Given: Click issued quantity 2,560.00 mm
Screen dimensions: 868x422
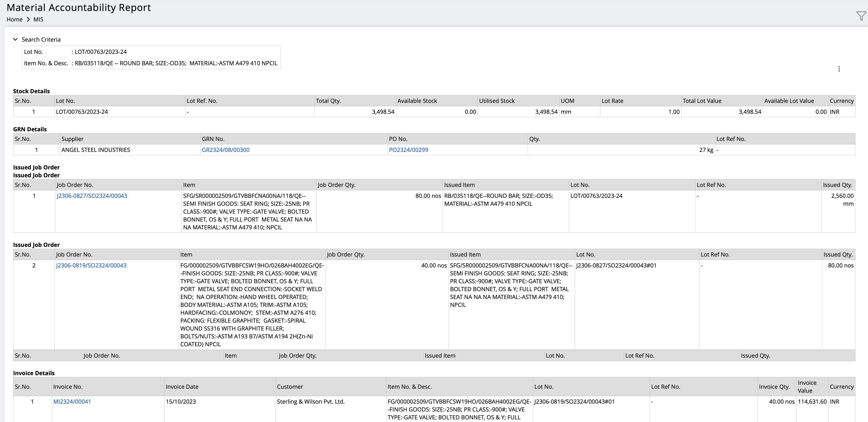Looking at the screenshot, I should coord(842,200).
